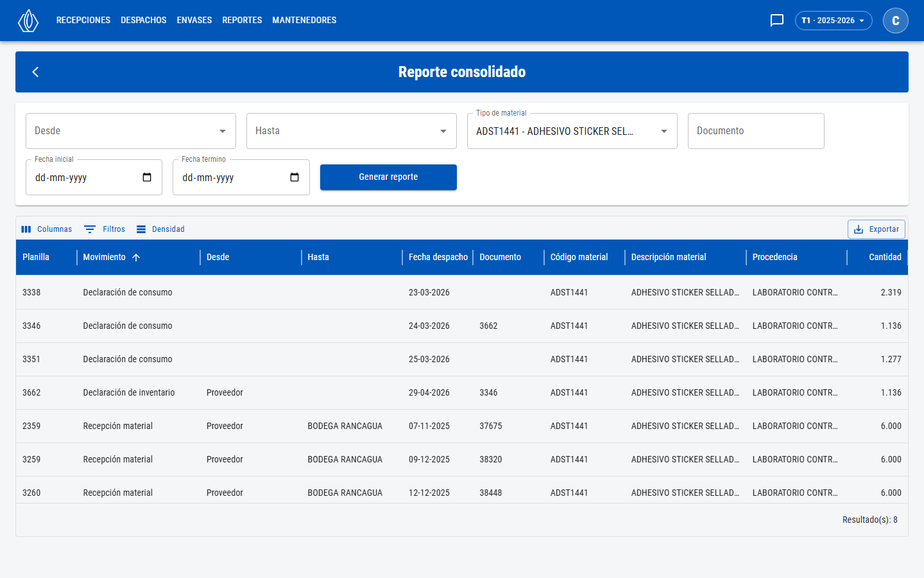Export the table with Exportar
924x578 pixels.
click(877, 229)
